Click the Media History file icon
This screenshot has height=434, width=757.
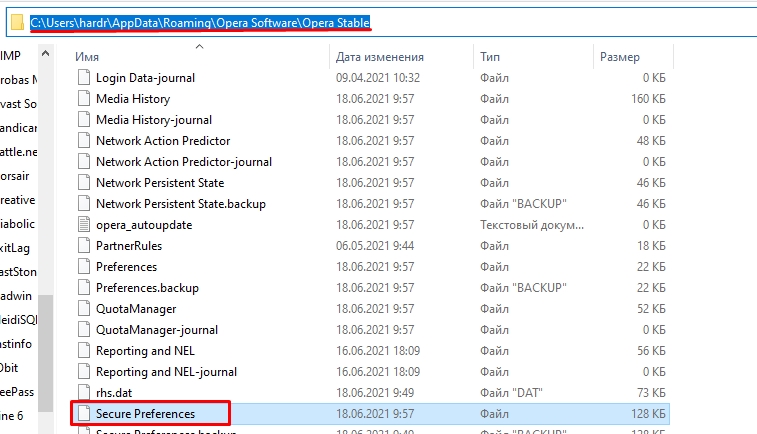(x=84, y=98)
